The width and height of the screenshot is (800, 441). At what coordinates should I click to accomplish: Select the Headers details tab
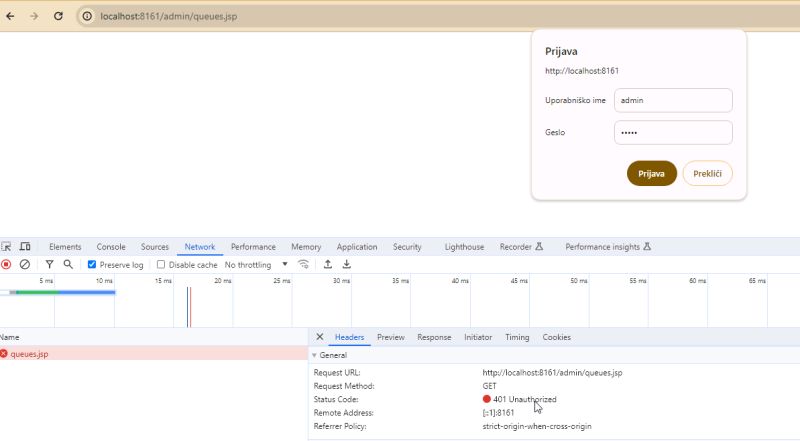(x=349, y=337)
